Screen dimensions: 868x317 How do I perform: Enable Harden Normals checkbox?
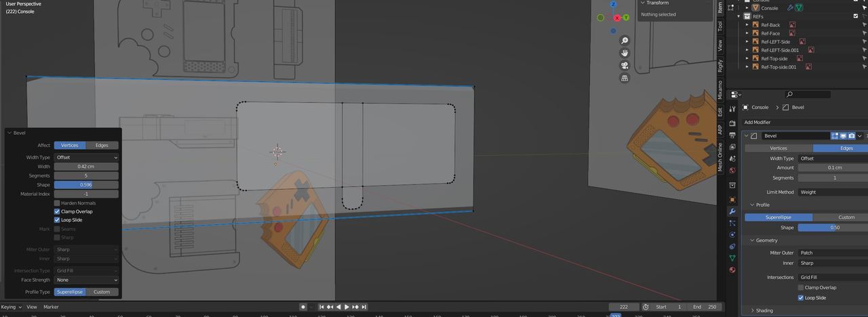[x=57, y=203]
